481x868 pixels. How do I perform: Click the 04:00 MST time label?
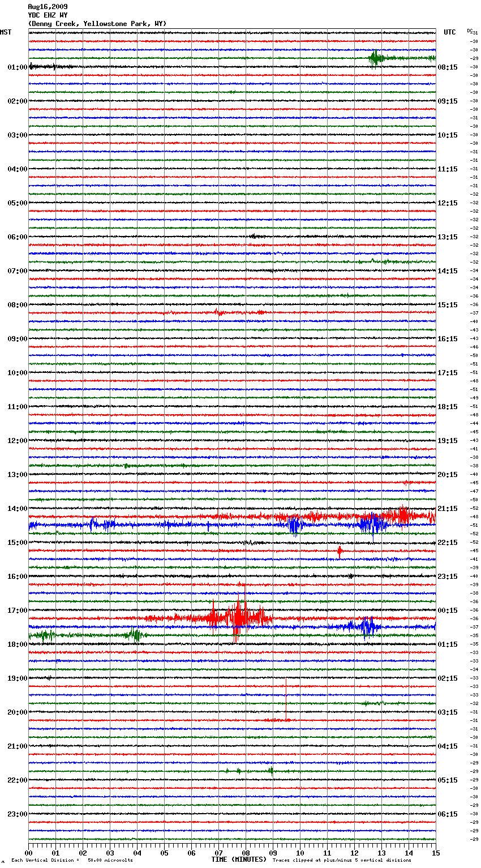click(18, 169)
